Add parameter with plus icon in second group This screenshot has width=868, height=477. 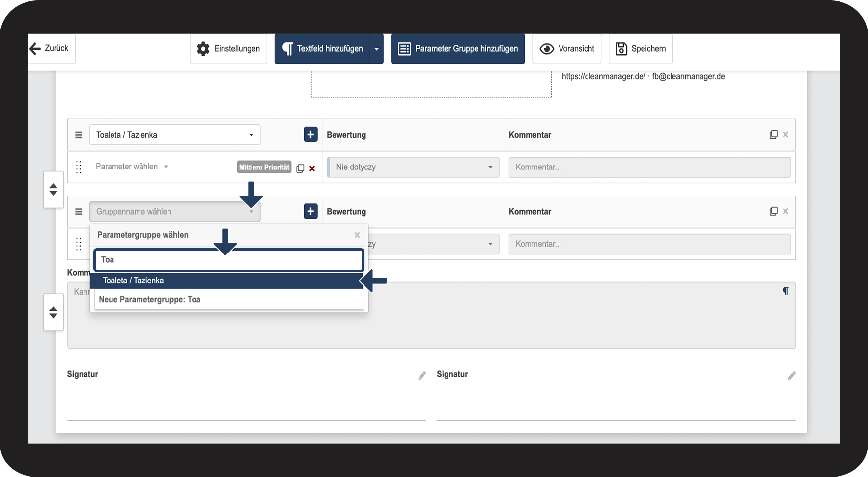click(310, 212)
